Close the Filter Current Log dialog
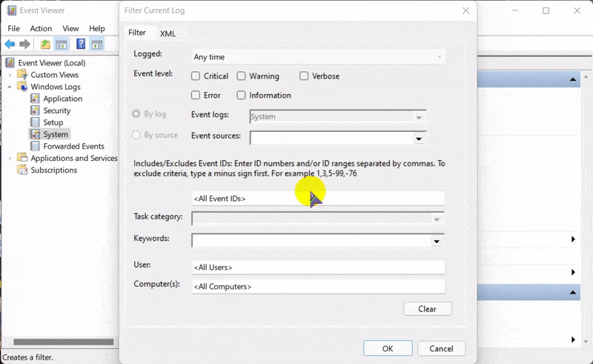 [x=466, y=10]
